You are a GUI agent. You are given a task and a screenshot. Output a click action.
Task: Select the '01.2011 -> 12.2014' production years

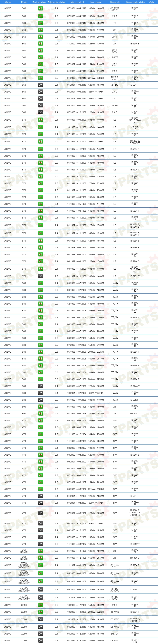pyautogui.click(x=77, y=641)
